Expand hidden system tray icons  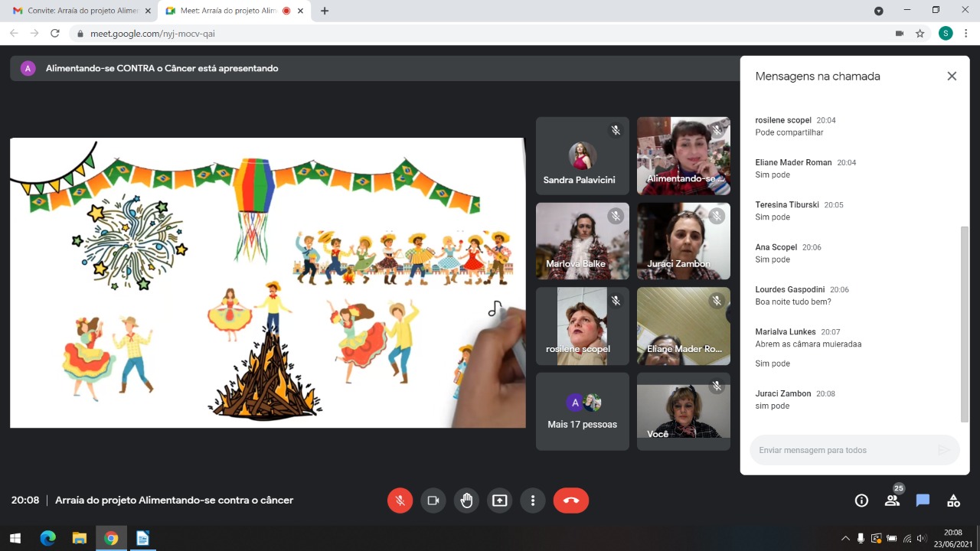coord(845,538)
